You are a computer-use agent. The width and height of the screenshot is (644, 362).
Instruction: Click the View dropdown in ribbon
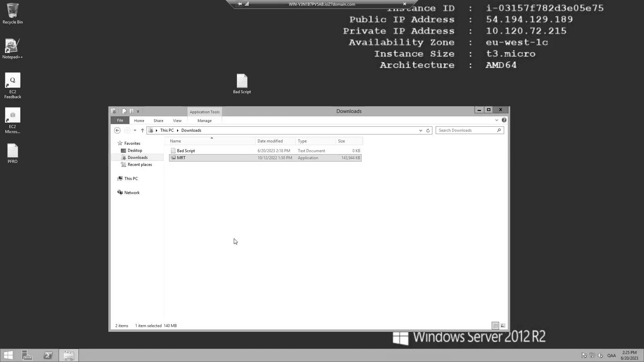click(x=177, y=120)
